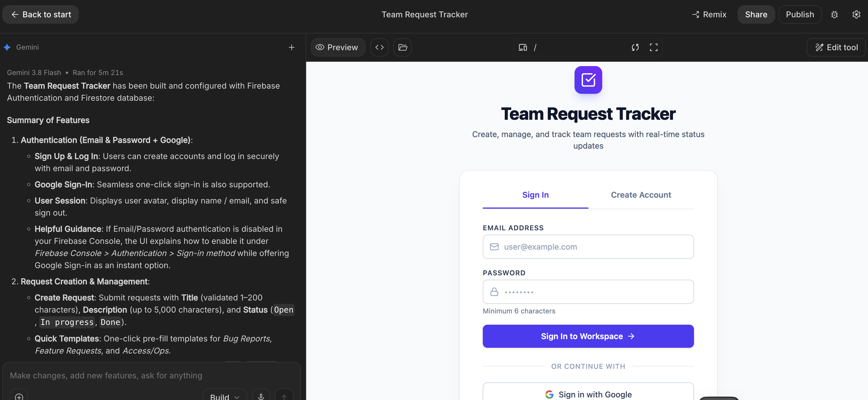Go back using Back to start button
868x400 pixels.
40,14
